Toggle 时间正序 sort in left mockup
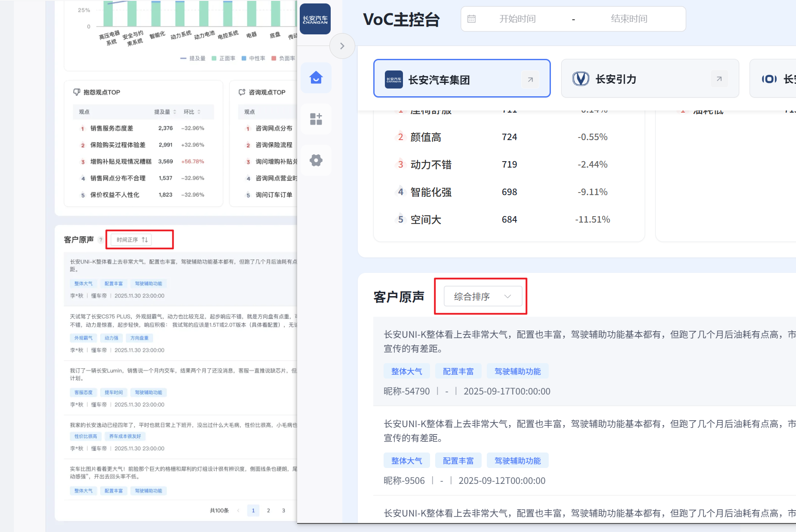796x532 pixels. click(132, 240)
